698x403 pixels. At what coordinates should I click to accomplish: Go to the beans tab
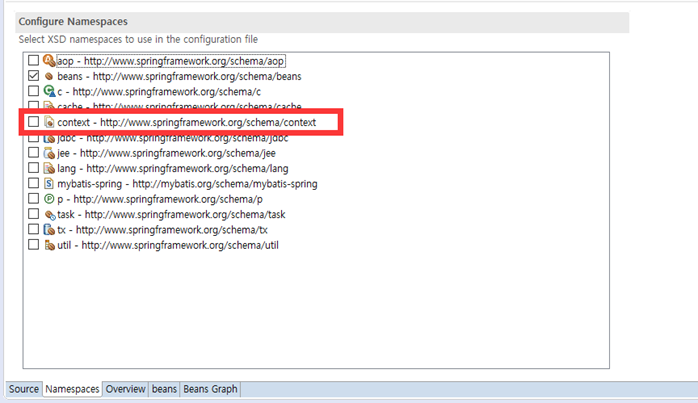pos(164,389)
